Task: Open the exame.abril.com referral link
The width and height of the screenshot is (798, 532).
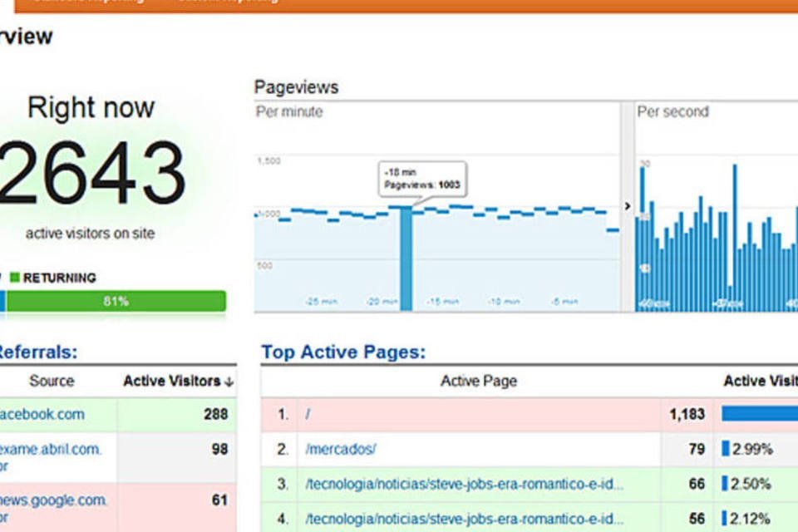Action: click(50, 449)
